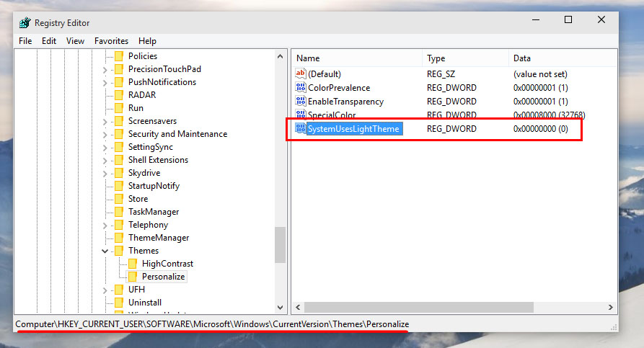Click the REG_SZ type cell
The image size is (644, 348).
pos(441,74)
